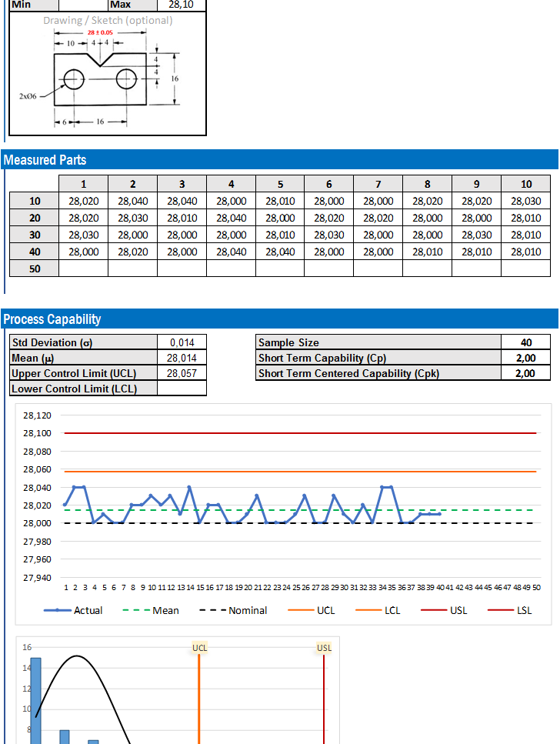Click row 10 column 1 value 28,020
The width and height of the screenshot is (560, 744).
point(84,201)
